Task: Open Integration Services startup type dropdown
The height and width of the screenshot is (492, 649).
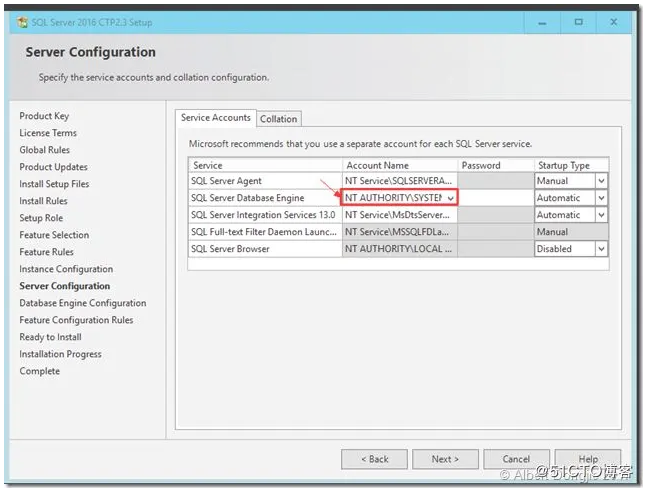Action: pos(601,215)
